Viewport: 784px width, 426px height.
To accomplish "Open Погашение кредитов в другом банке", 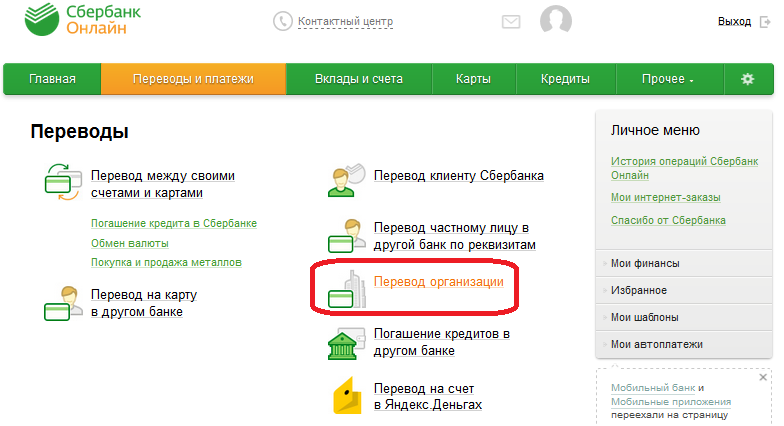I will [442, 342].
